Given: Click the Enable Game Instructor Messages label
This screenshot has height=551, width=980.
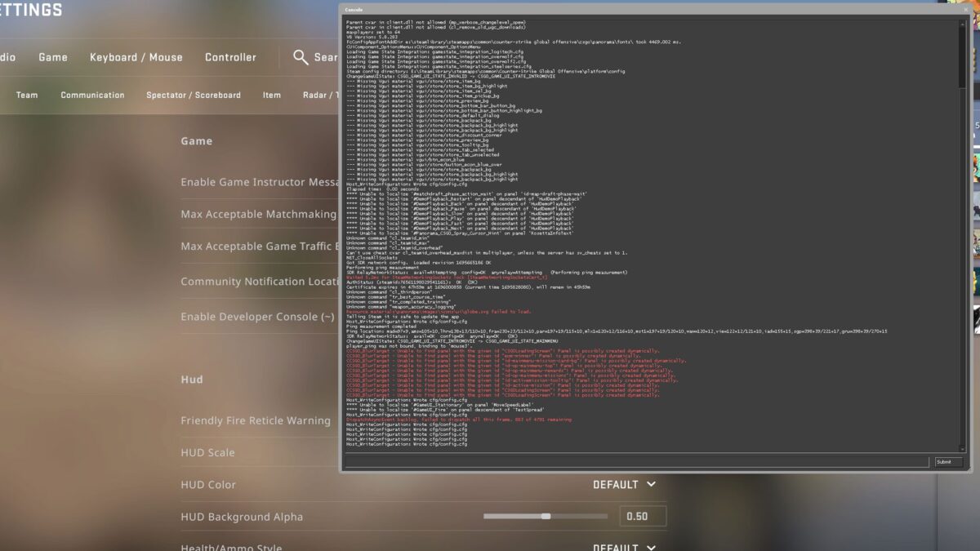Looking at the screenshot, I should pyautogui.click(x=260, y=182).
